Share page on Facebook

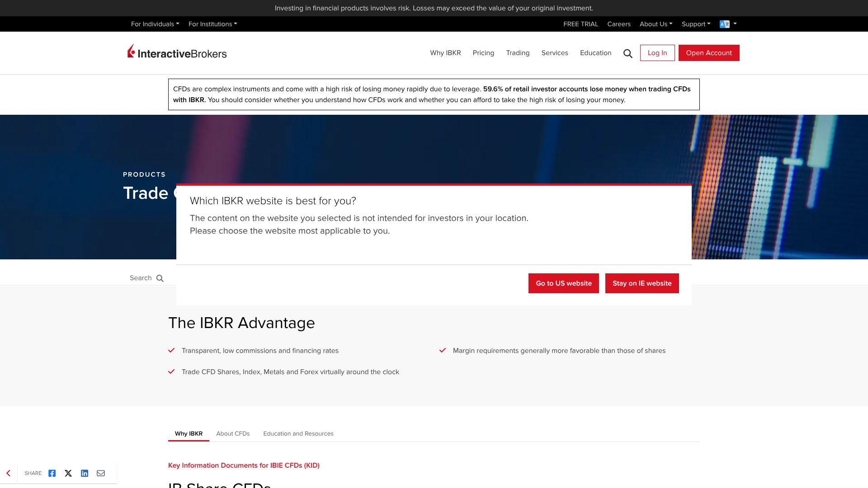(52, 473)
